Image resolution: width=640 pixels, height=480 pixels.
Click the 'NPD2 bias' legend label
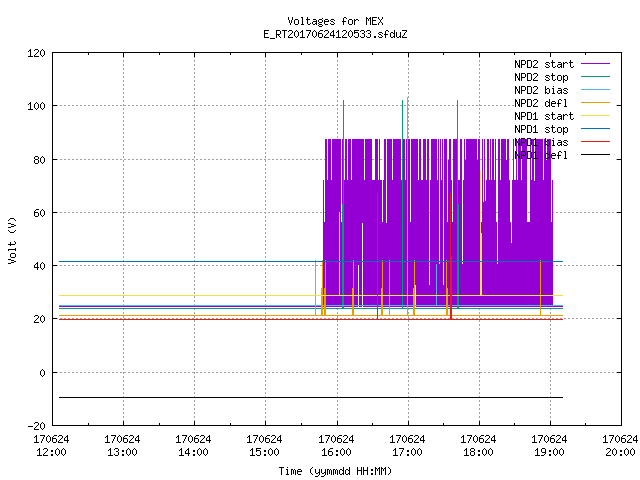[x=541, y=90]
